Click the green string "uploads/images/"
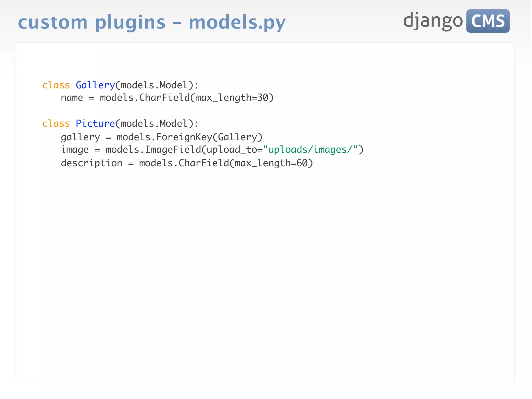 pos(310,150)
